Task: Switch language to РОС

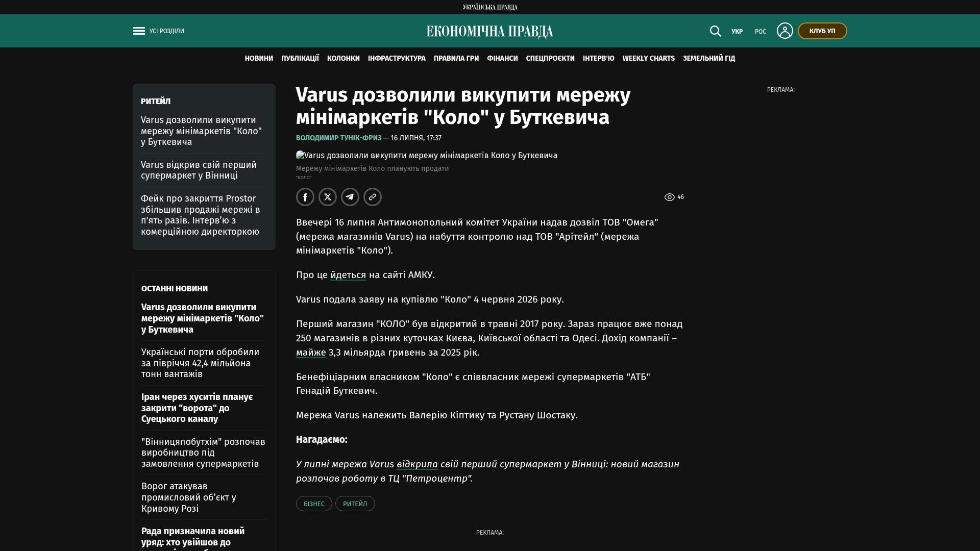Action: point(761,32)
